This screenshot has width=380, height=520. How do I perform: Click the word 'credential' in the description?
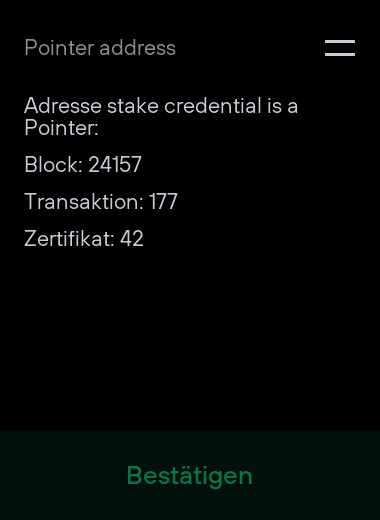tap(213, 106)
